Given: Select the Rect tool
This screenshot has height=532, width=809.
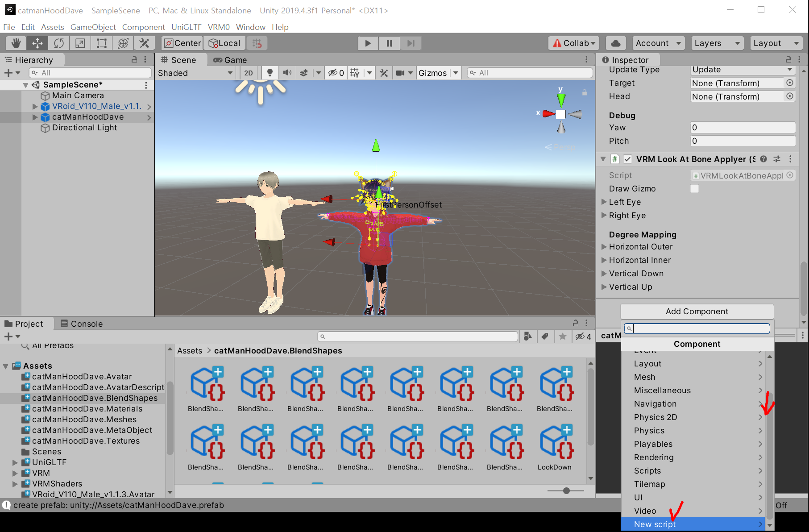Looking at the screenshot, I should (102, 43).
